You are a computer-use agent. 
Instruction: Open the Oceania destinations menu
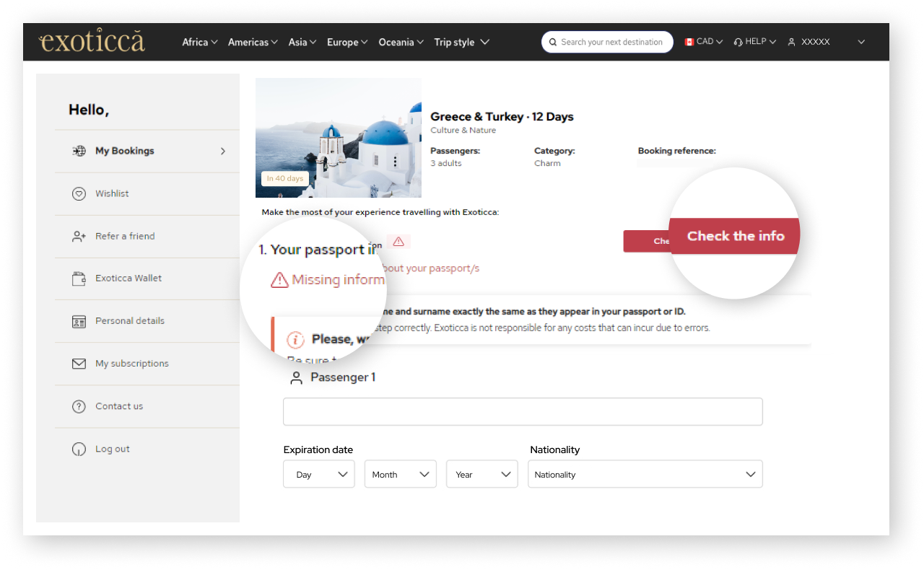coord(401,42)
